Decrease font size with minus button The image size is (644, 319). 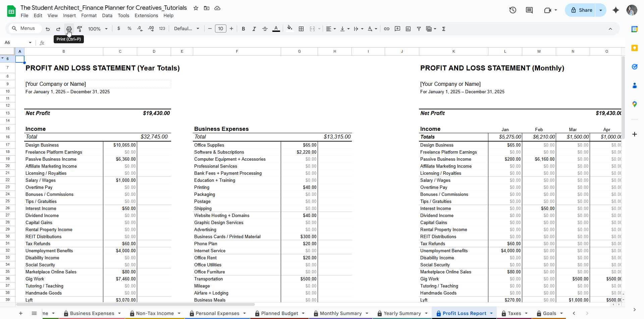210,29
